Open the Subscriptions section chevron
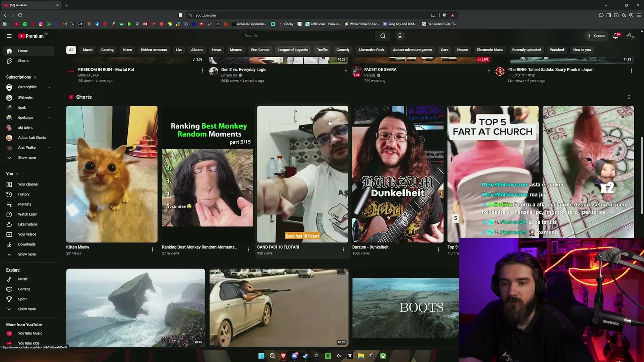The height and width of the screenshot is (362, 644). (x=35, y=77)
